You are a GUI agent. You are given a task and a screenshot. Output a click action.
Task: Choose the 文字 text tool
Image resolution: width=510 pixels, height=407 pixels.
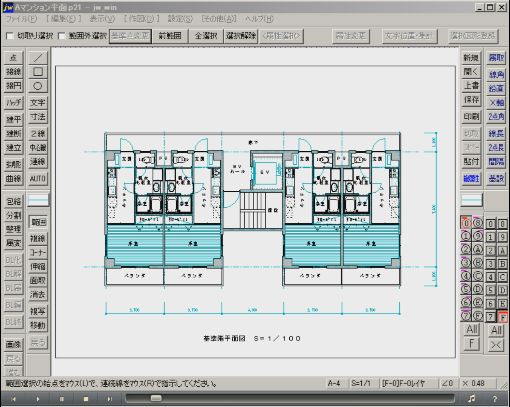(x=38, y=103)
